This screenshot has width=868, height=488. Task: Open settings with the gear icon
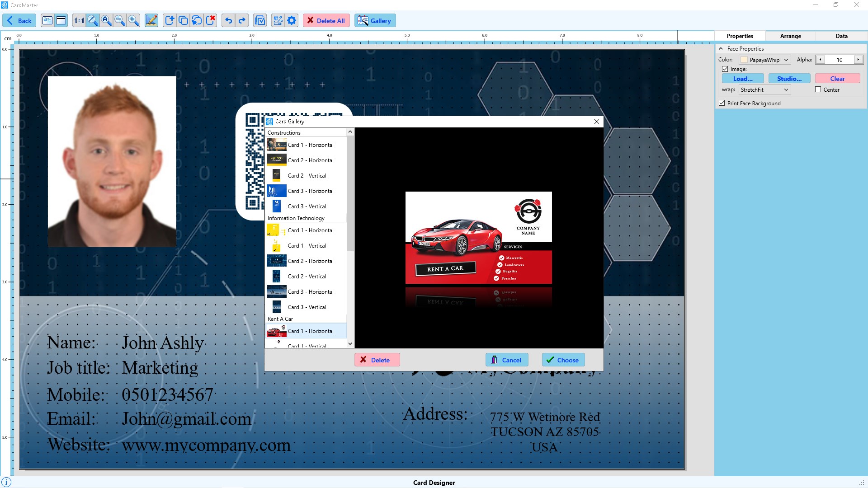tap(292, 20)
